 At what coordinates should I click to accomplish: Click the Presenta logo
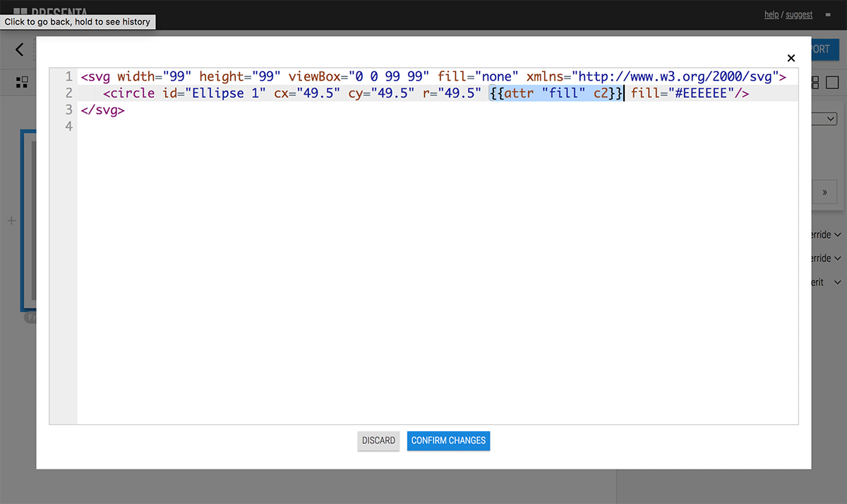pos(49,10)
